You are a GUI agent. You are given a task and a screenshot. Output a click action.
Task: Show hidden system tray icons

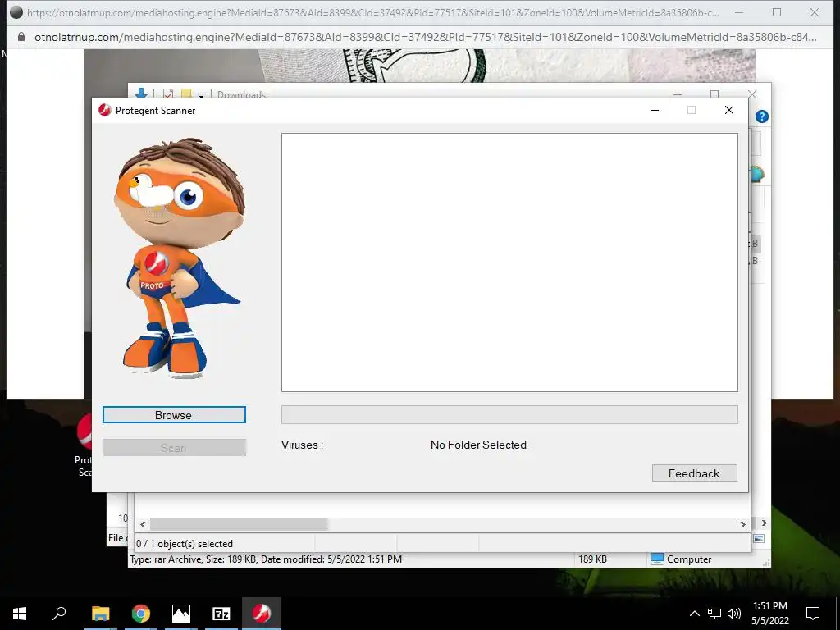(x=694, y=614)
